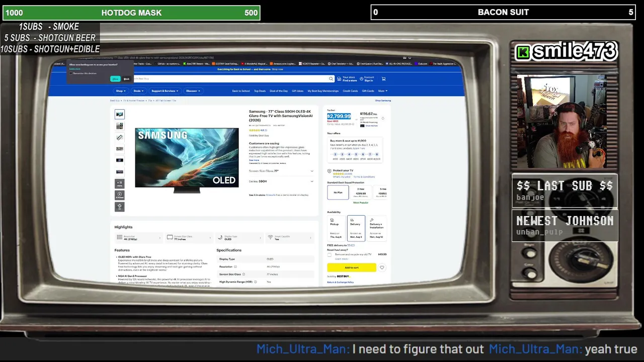Open the Discover dropdown menu

pyautogui.click(x=193, y=91)
